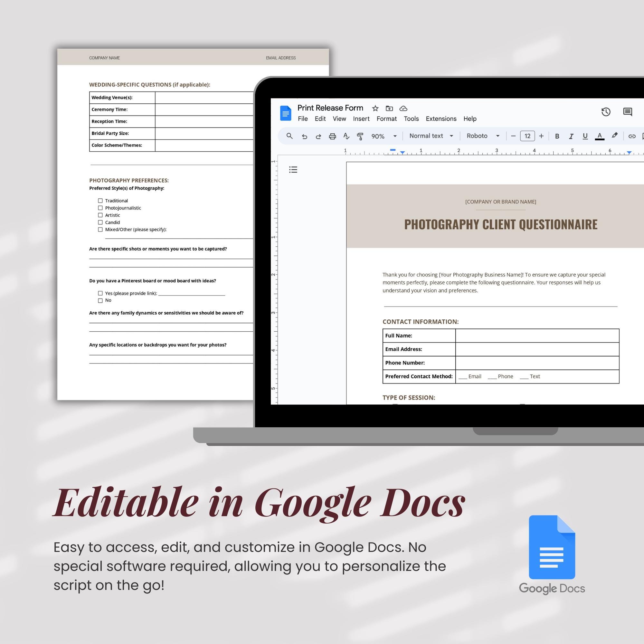Decrease the font size

(x=513, y=136)
